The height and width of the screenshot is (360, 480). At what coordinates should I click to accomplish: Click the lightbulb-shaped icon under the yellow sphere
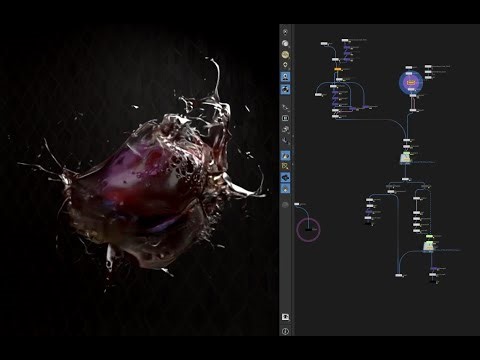285,65
